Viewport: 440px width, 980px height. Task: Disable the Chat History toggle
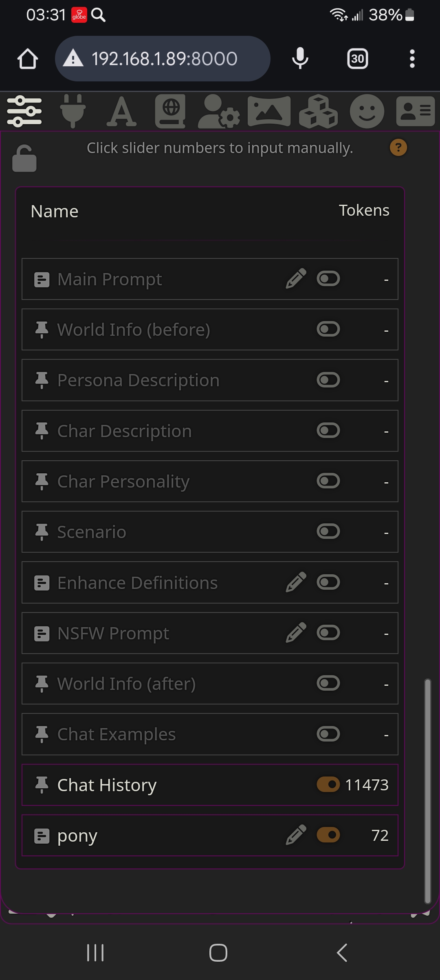(328, 784)
